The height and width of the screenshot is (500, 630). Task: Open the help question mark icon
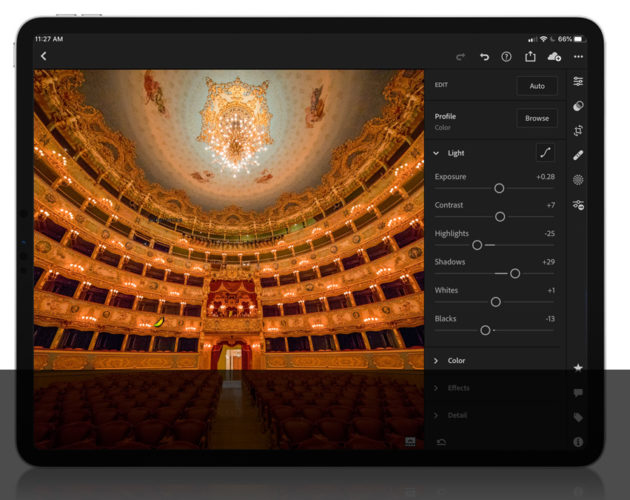506,57
